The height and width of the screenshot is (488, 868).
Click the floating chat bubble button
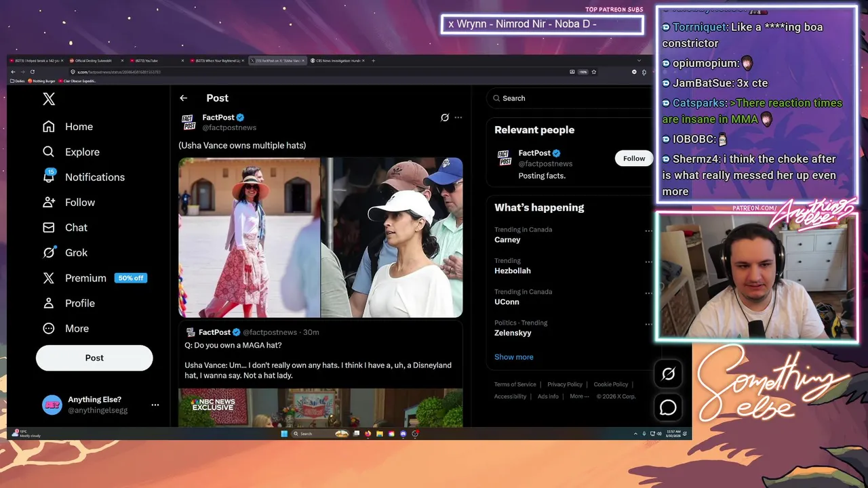coord(668,407)
